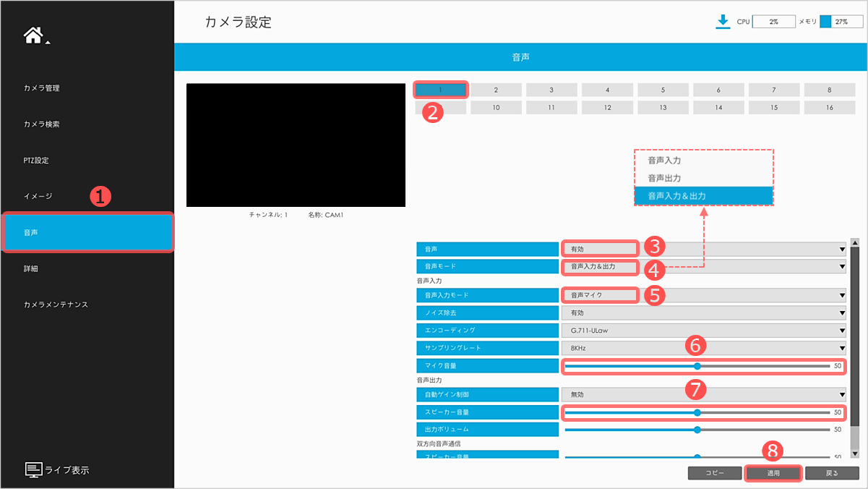Go to カメラ管理 in the sidebar

click(42, 88)
